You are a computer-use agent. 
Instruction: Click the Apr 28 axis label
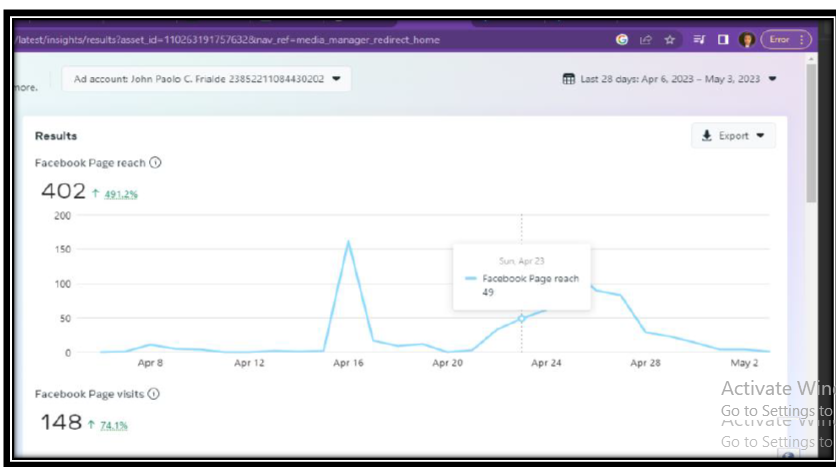[645, 363]
